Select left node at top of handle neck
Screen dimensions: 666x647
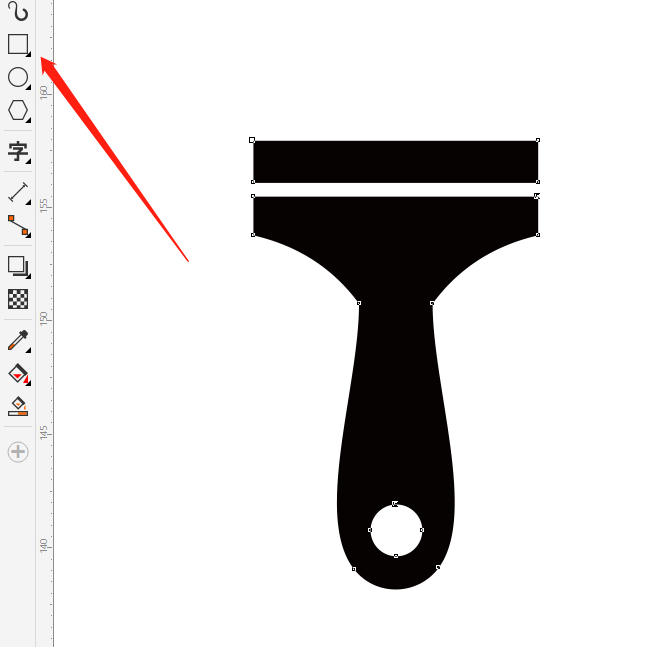click(x=359, y=303)
